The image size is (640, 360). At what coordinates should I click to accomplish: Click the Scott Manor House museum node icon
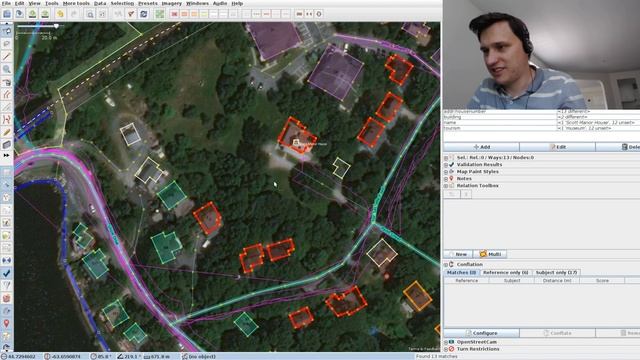tap(296, 142)
